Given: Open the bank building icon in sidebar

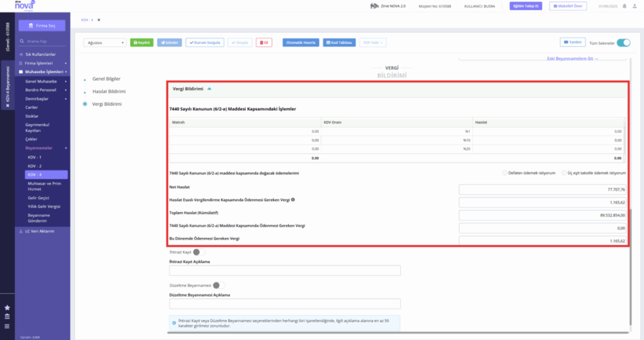Looking at the screenshot, I should [7, 317].
